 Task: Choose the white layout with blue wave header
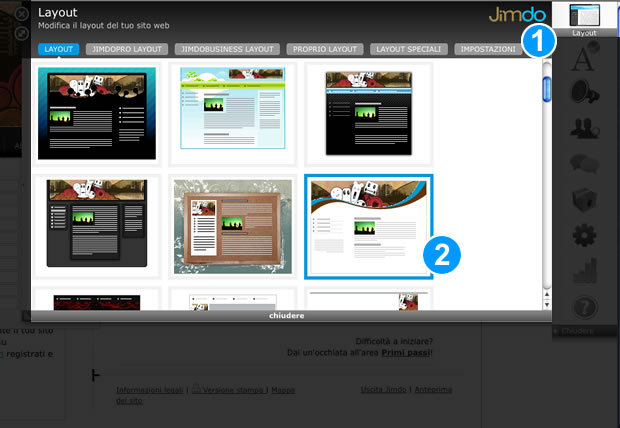[x=369, y=226]
